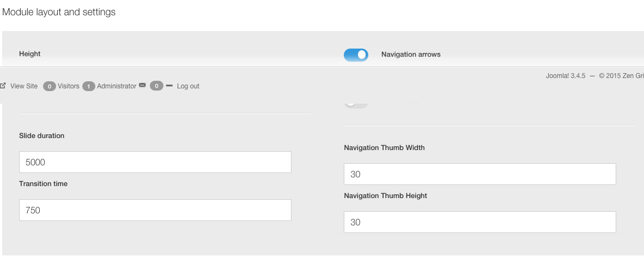The image size is (644, 263).
Task: Click the dash icon beside Log out
Action: (x=169, y=86)
